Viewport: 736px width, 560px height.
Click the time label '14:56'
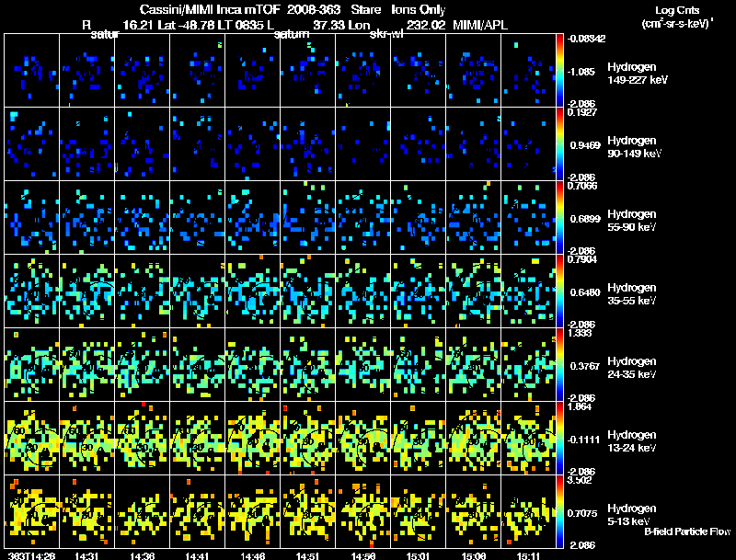pos(362,555)
